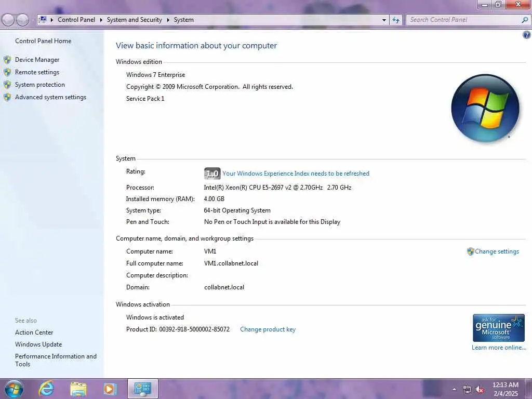Click 64-bit Operating System value
The height and width of the screenshot is (399, 532).
[237, 210]
